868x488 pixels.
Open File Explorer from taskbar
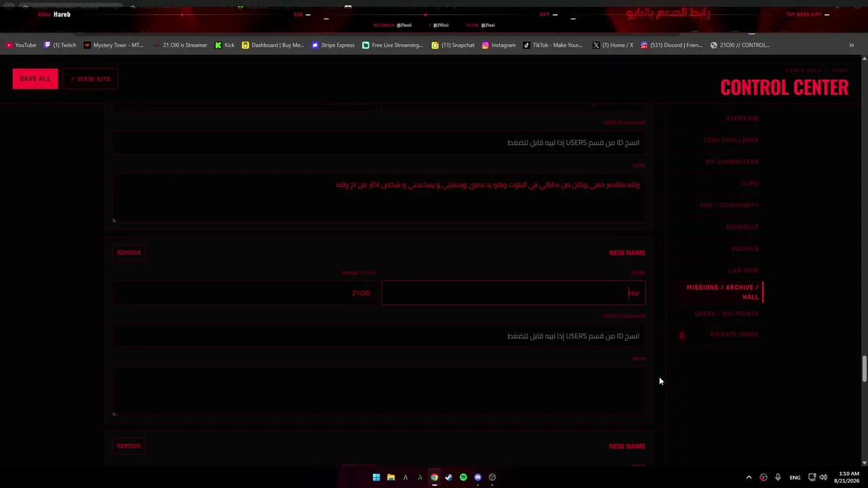tap(391, 477)
